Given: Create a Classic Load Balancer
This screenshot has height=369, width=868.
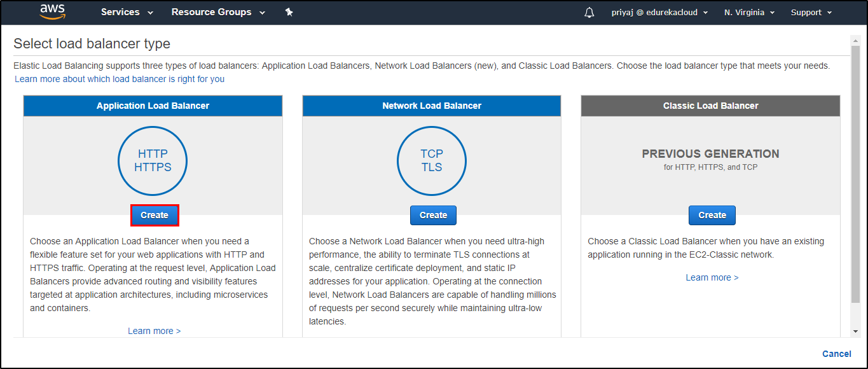Looking at the screenshot, I should [x=712, y=215].
